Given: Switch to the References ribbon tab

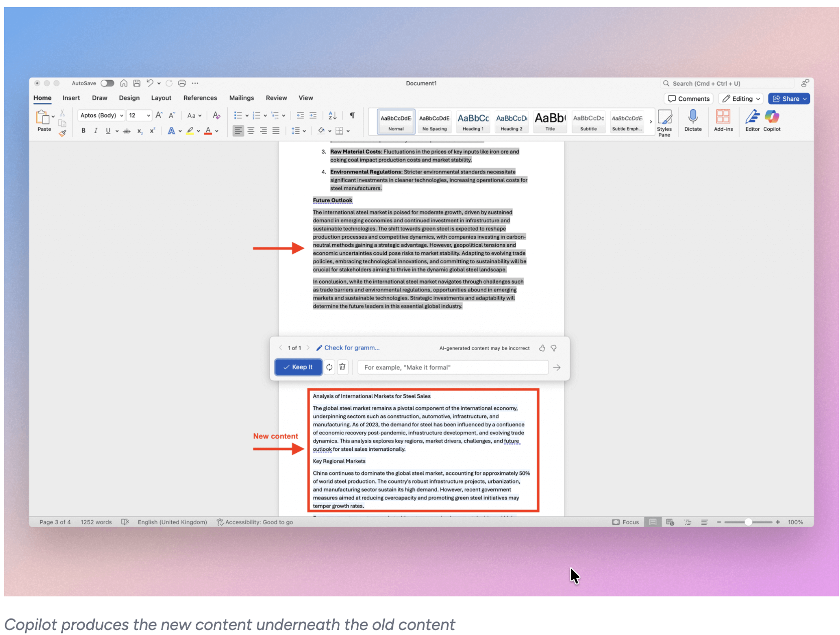Looking at the screenshot, I should 200,98.
